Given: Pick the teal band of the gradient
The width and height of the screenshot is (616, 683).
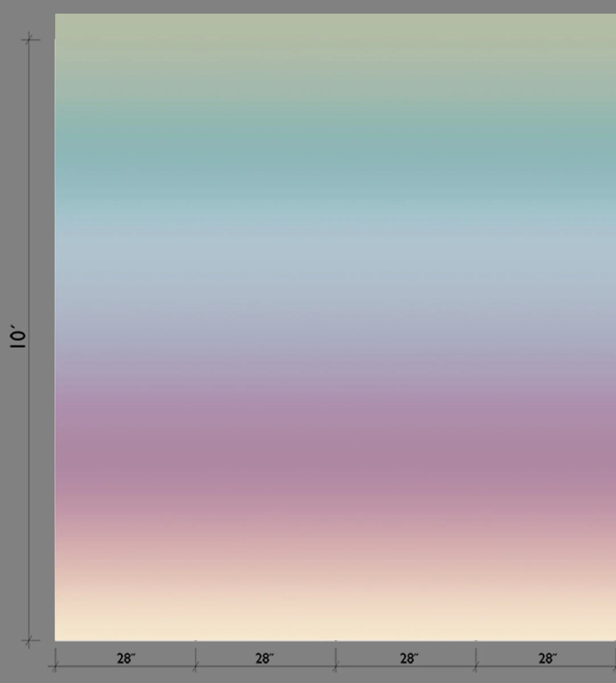Looking at the screenshot, I should 335,154.
